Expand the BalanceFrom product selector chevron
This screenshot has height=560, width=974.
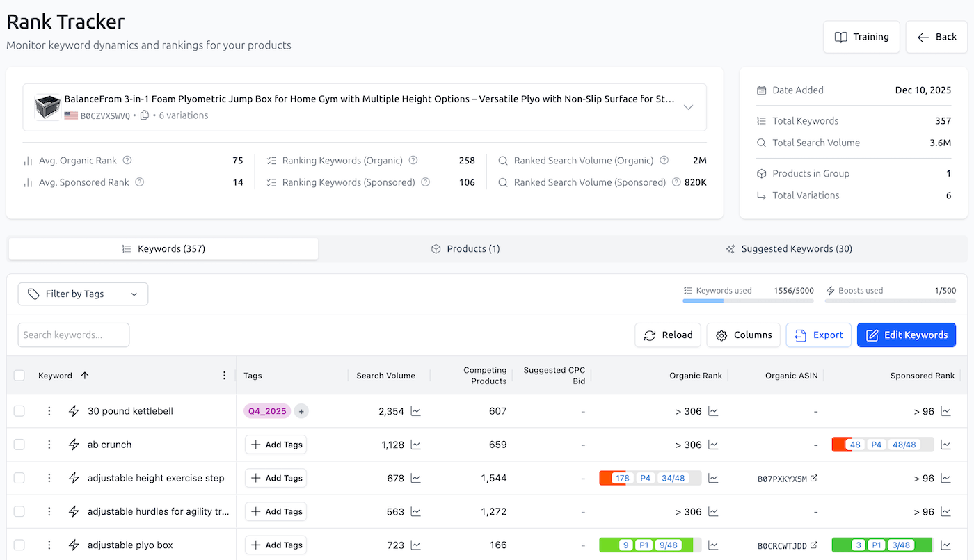tap(688, 107)
